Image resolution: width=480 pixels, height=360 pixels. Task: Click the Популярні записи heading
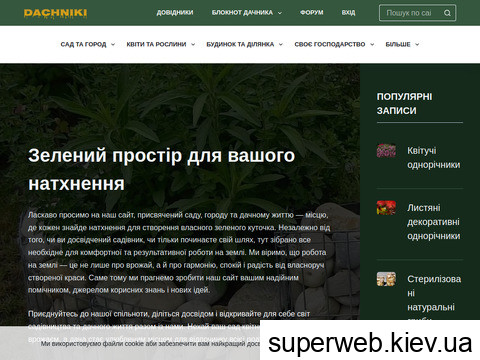(404, 104)
